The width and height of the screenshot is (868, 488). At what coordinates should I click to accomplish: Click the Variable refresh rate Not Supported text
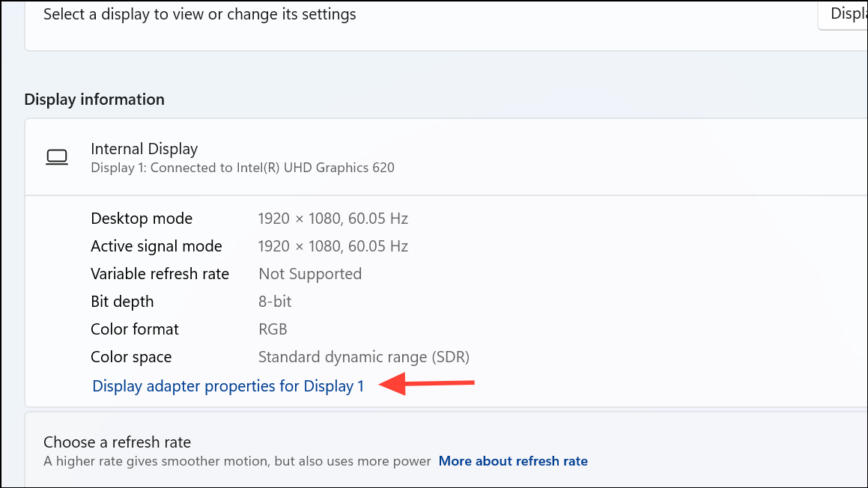[310, 274]
